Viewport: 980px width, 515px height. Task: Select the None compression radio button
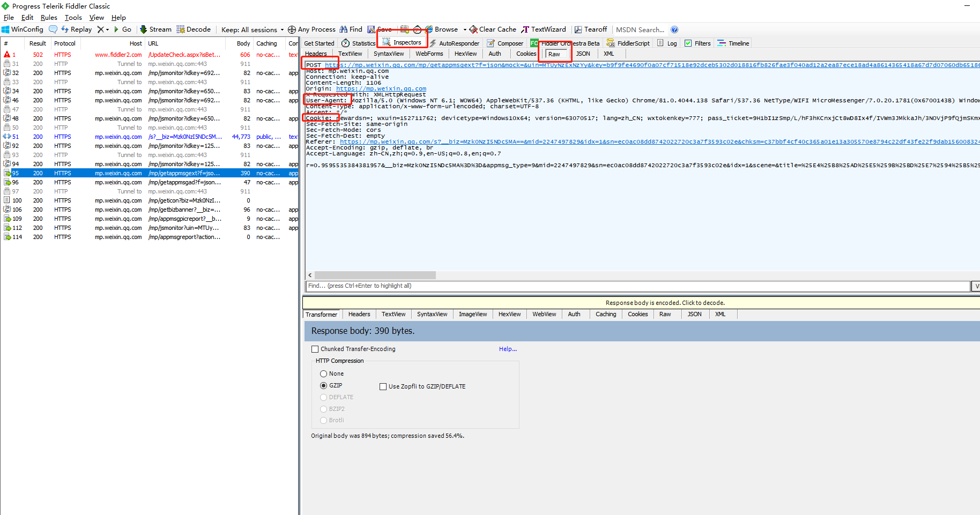pos(323,374)
